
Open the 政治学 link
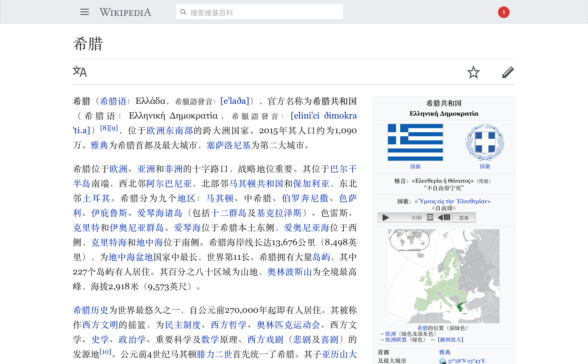click(x=132, y=340)
